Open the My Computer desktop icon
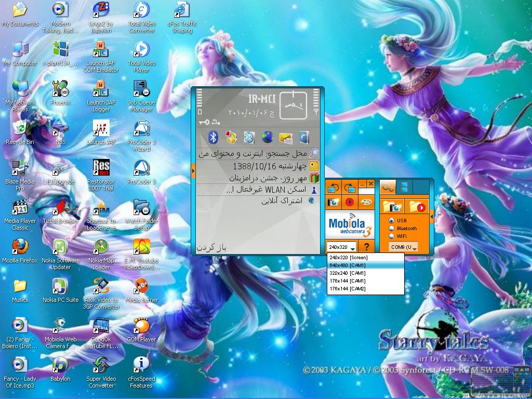 20,54
